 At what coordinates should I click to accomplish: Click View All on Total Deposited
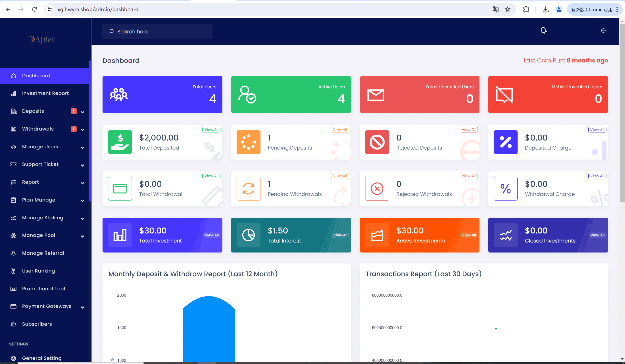211,129
